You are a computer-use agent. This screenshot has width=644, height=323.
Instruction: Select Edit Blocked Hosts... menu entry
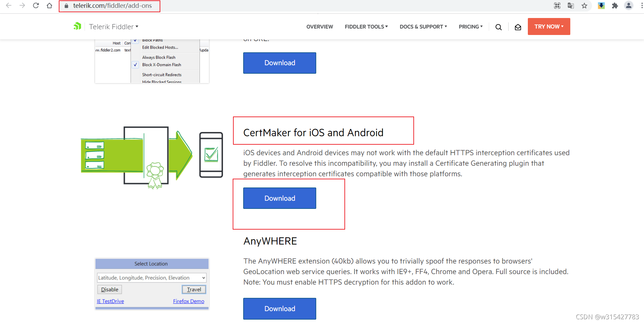click(160, 48)
